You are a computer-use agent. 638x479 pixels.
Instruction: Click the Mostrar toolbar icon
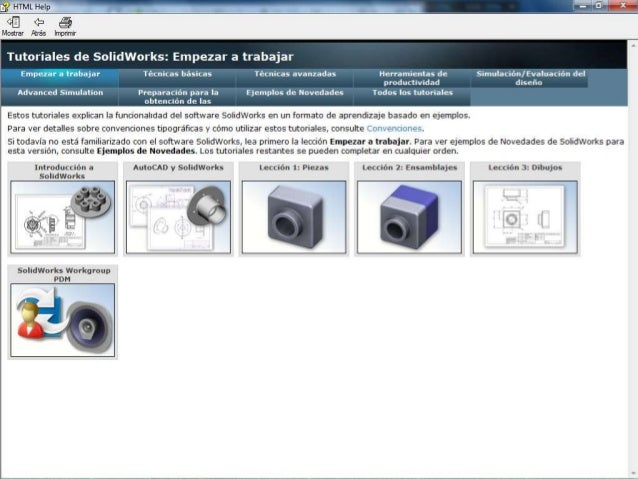(x=13, y=22)
